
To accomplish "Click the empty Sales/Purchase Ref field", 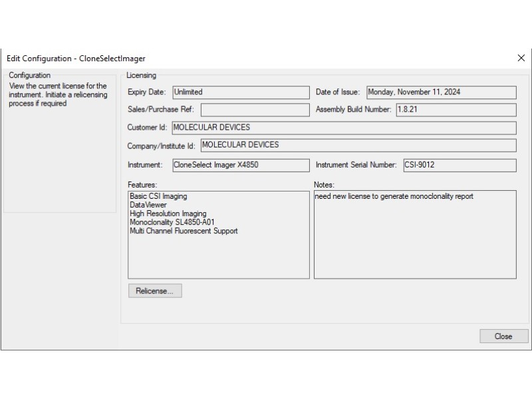I will 255,110.
